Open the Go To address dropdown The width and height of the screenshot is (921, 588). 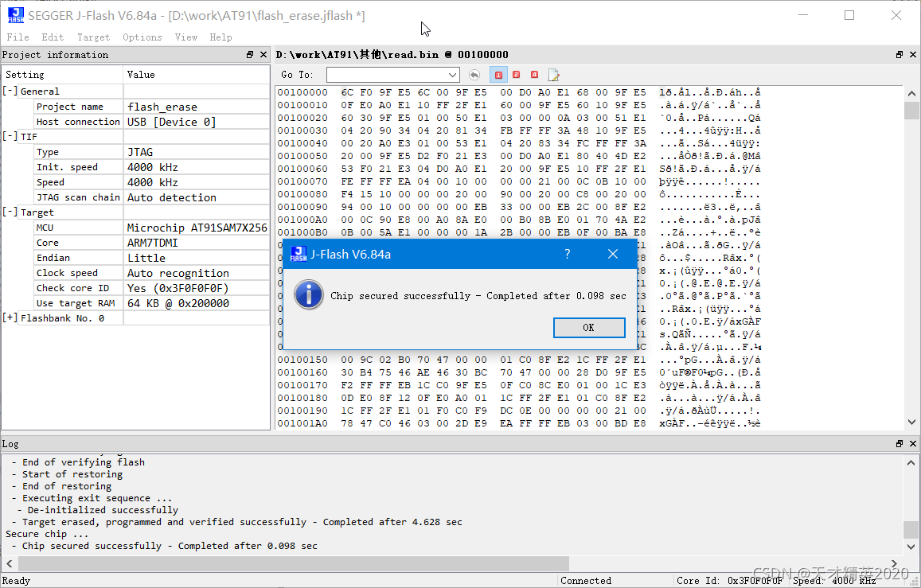452,75
